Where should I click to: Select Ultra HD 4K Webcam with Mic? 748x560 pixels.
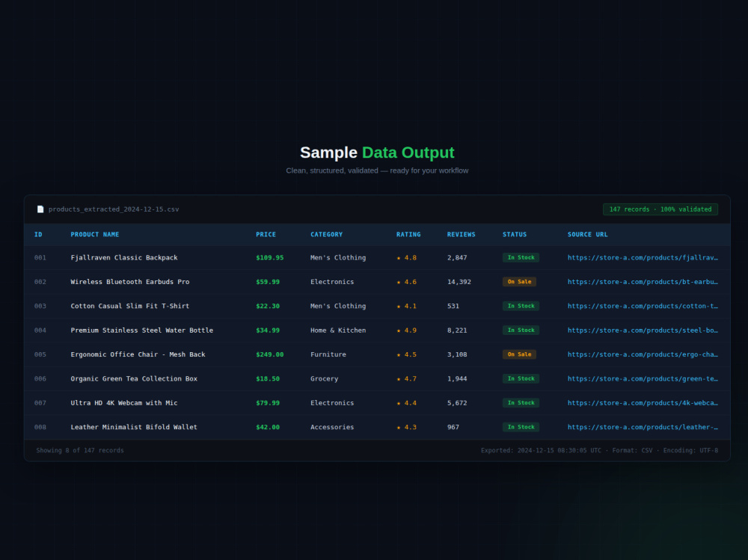(x=124, y=403)
